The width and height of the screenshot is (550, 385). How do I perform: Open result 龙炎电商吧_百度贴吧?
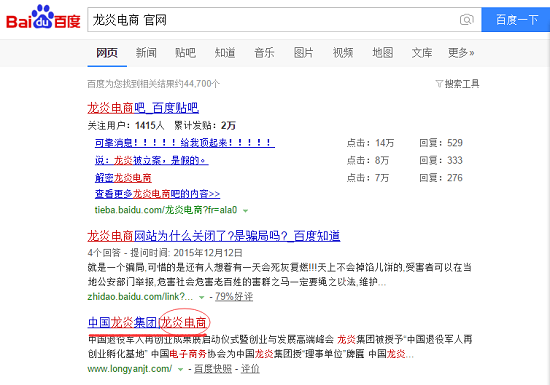tap(143, 108)
